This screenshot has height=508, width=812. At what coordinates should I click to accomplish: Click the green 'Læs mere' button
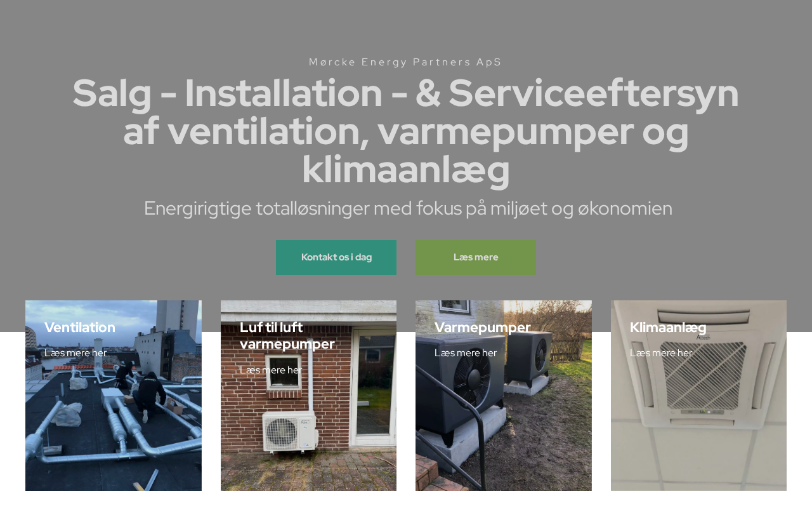[476, 257]
